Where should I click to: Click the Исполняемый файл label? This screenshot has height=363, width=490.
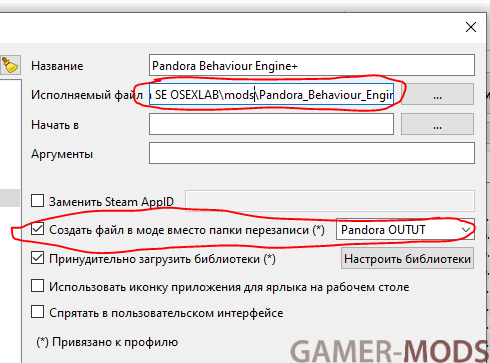[87, 95]
